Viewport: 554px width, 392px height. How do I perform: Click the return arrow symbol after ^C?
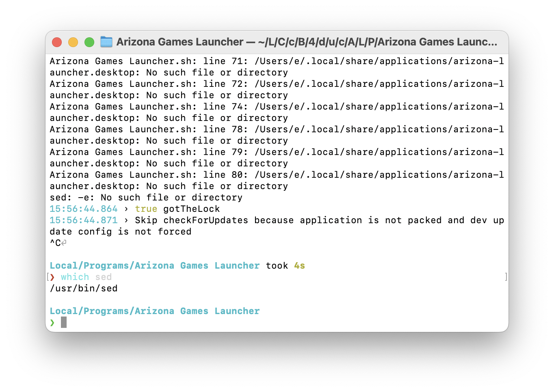(64, 243)
